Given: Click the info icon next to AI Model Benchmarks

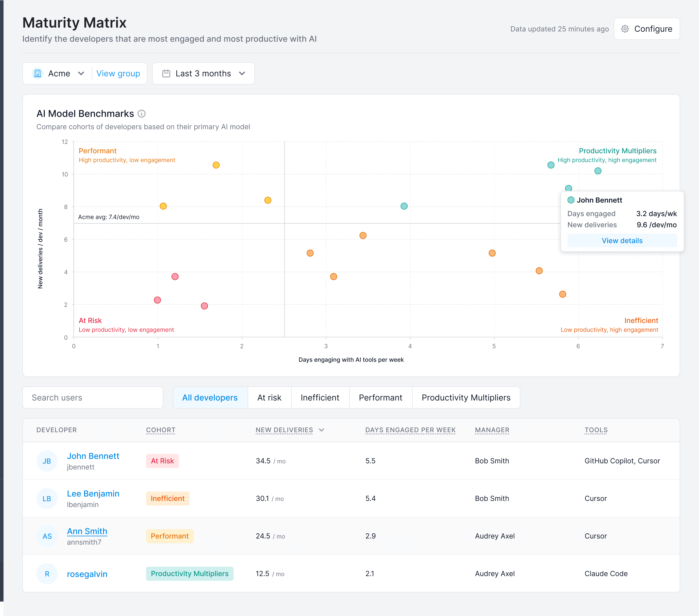Looking at the screenshot, I should (142, 114).
